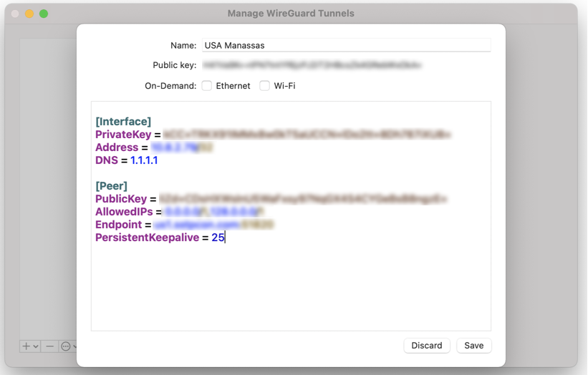Click empty area of config text editor
This screenshot has width=588, height=375.
[x=291, y=288]
